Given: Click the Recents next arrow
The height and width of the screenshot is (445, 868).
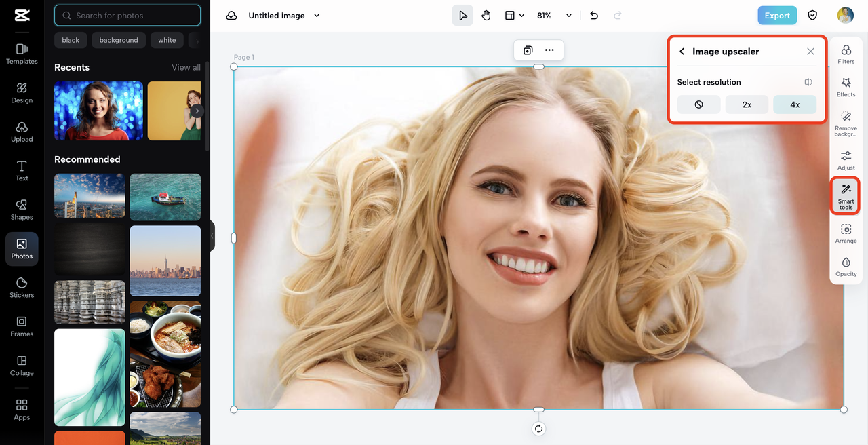Looking at the screenshot, I should 197,111.
